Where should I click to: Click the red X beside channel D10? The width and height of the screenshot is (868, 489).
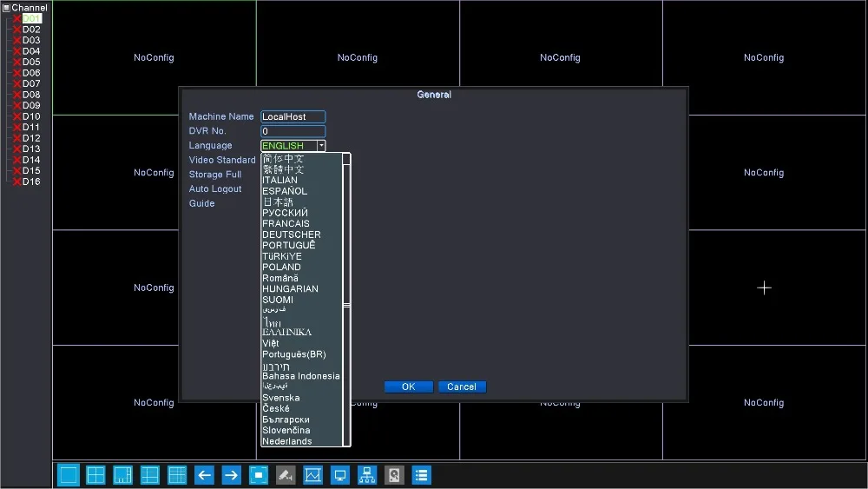[17, 117]
